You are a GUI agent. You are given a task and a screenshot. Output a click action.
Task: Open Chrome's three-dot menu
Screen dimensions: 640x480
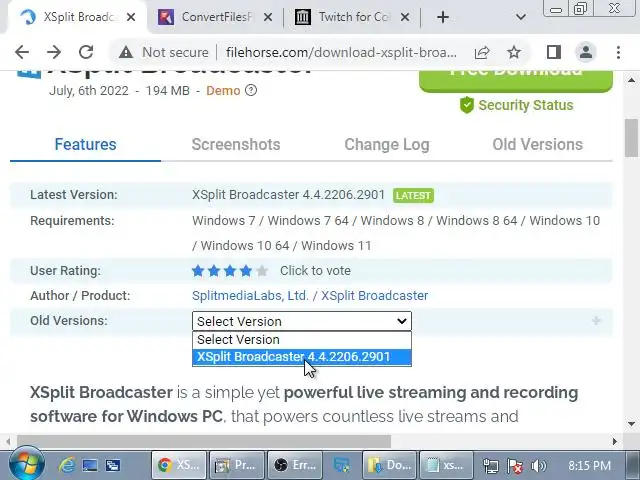pyautogui.click(x=618, y=52)
